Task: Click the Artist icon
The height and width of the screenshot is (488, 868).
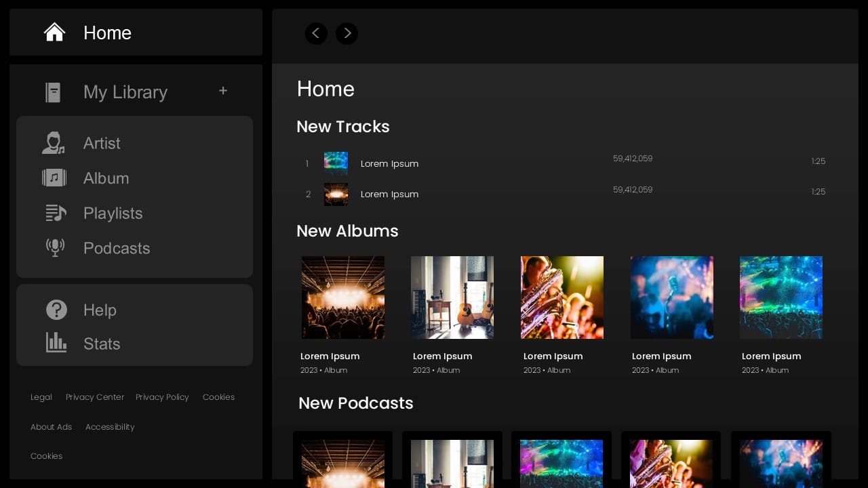Action: [x=54, y=142]
